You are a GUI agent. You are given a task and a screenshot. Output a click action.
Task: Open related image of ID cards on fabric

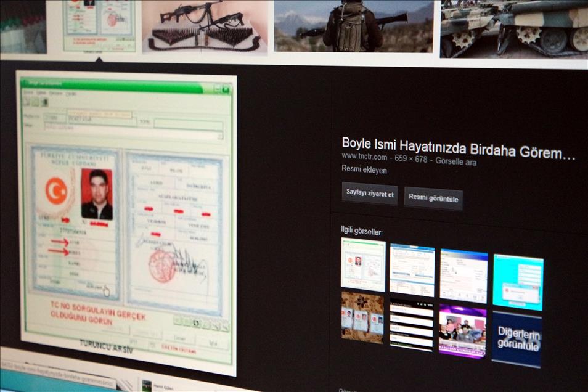[x=362, y=317]
